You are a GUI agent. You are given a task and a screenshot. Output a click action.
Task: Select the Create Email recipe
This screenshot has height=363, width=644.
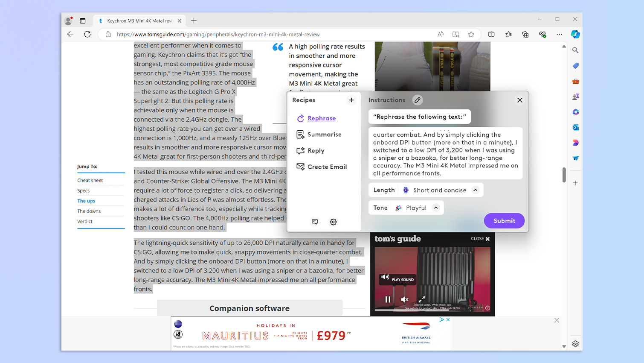pyautogui.click(x=327, y=167)
